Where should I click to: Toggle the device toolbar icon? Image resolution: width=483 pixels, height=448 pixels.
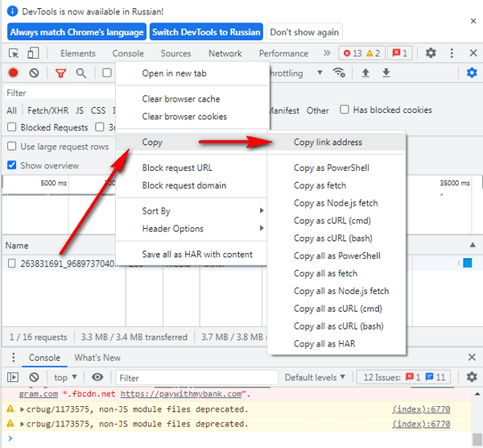(33, 53)
